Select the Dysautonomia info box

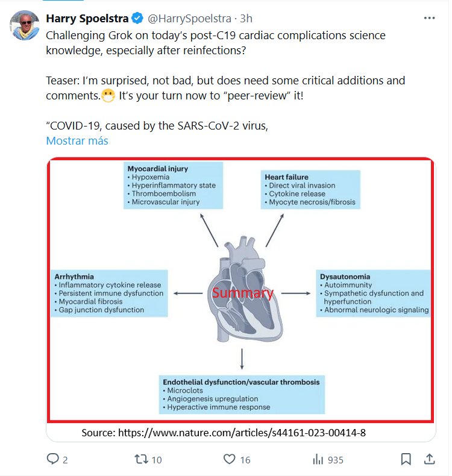[374, 293]
